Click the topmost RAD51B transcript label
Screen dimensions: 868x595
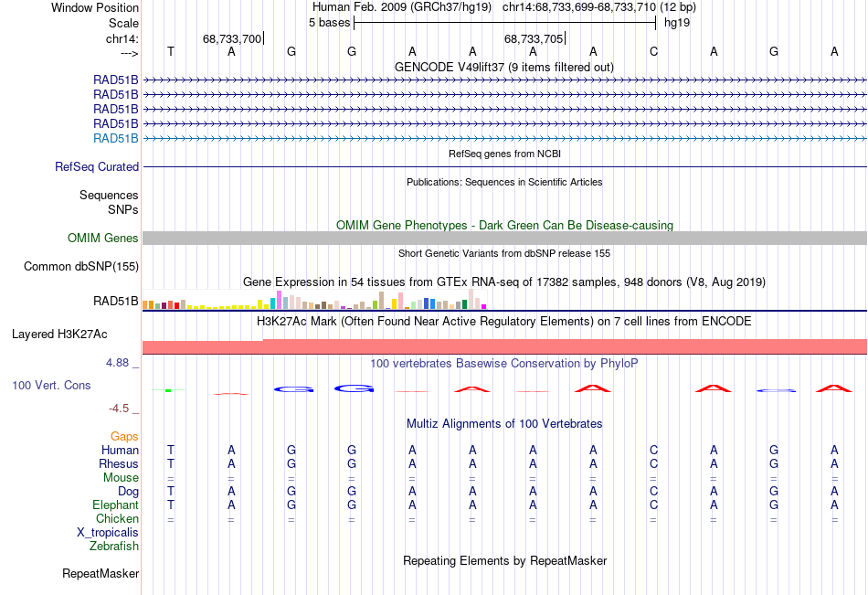116,80
